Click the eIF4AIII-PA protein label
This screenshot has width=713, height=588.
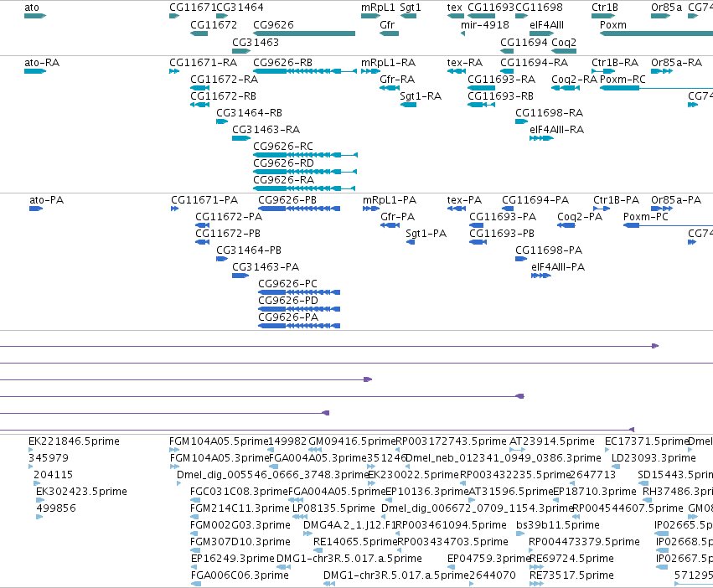558,267
